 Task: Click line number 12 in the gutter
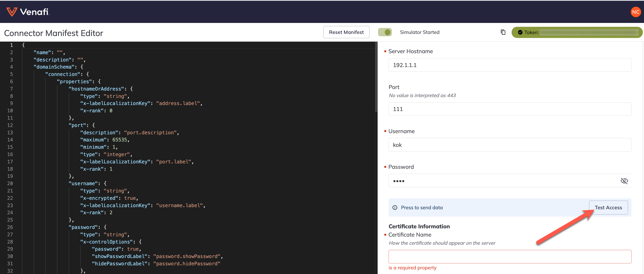[10, 125]
